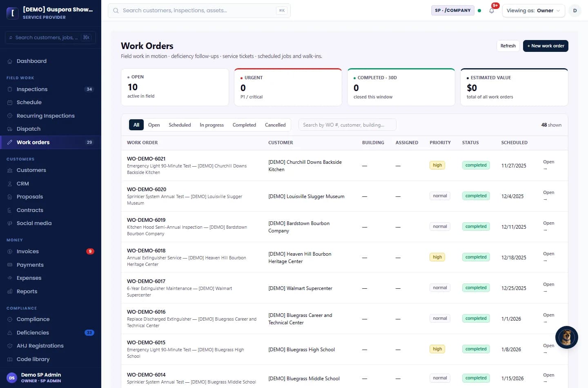Screen dimensions: 588x388
Task: Click the PRIORITY column header
Action: 440,143
